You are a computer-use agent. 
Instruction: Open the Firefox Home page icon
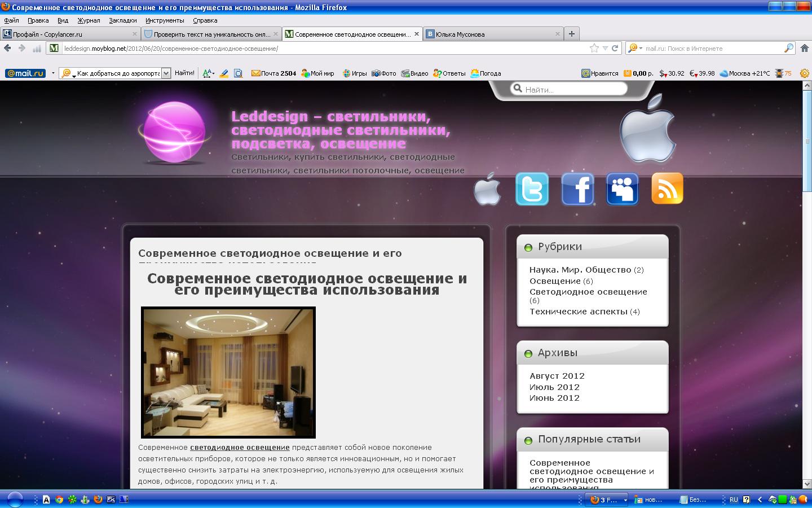pyautogui.click(x=805, y=49)
